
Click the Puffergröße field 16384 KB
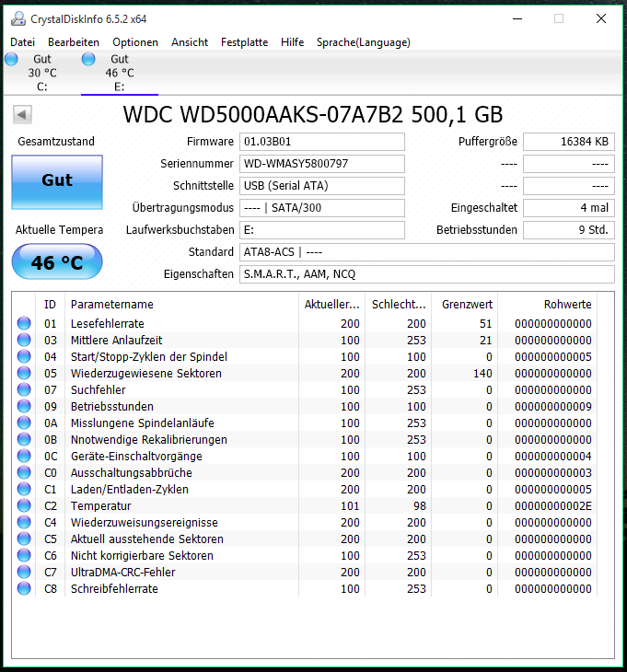569,142
